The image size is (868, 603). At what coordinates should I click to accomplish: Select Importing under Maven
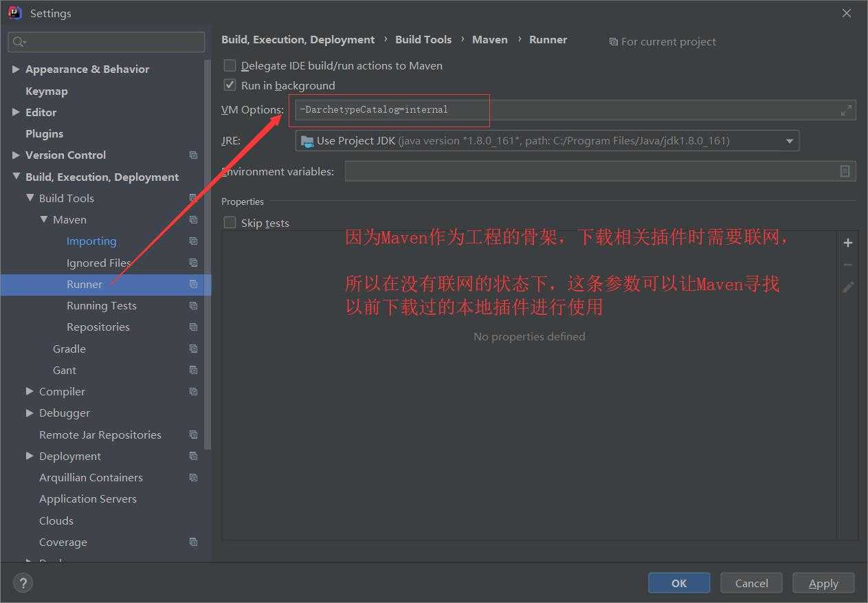tap(91, 241)
